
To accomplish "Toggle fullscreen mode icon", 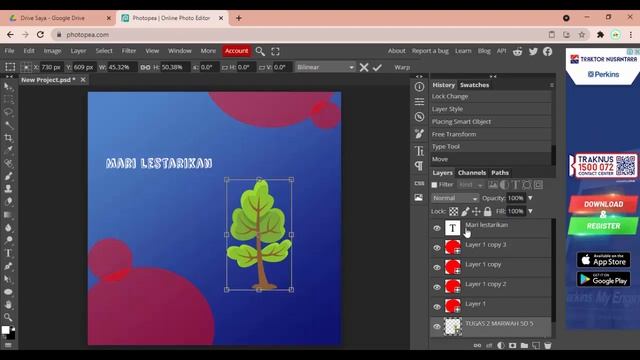I will [276, 51].
